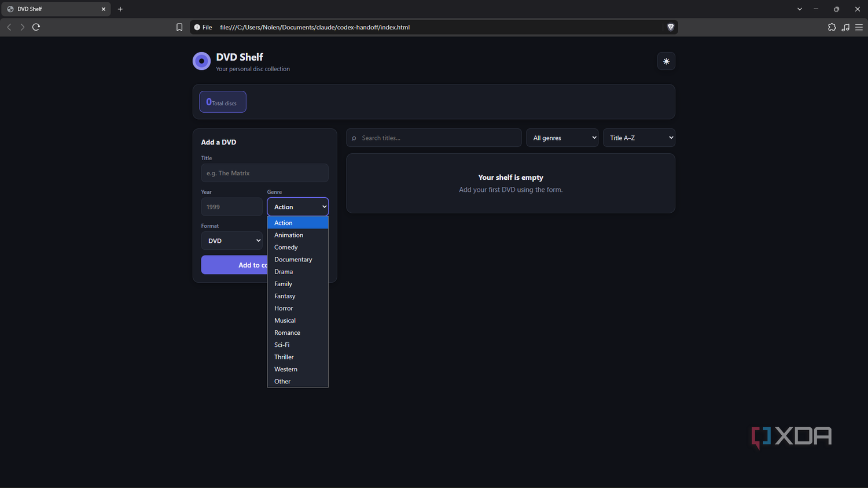Bookmark this page using the bookmark icon

(179, 27)
